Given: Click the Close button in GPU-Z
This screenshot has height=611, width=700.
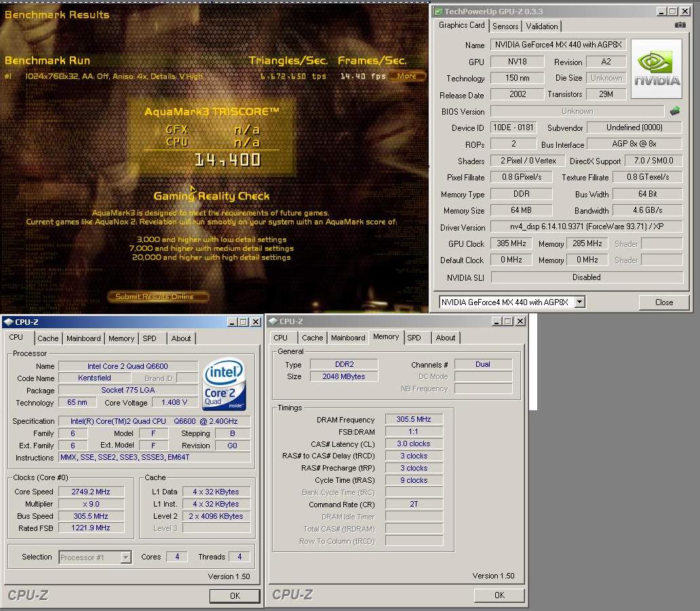Looking at the screenshot, I should [664, 302].
